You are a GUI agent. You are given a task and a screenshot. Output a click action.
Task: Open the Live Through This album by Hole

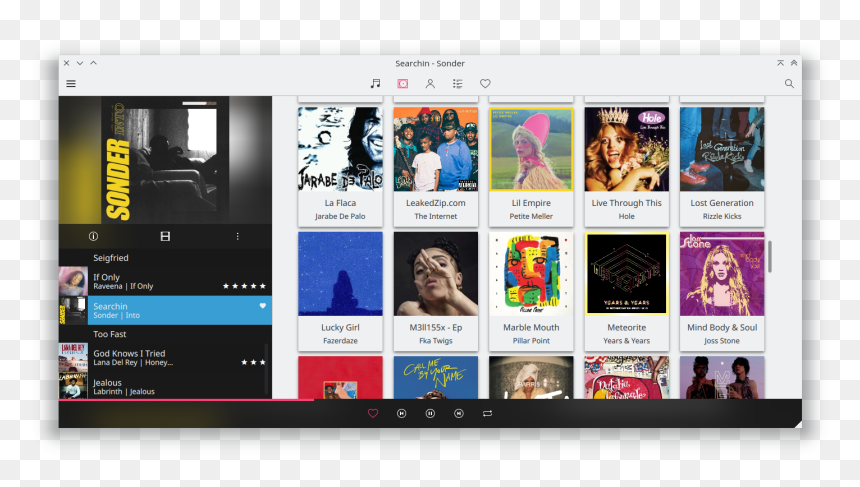(626, 166)
